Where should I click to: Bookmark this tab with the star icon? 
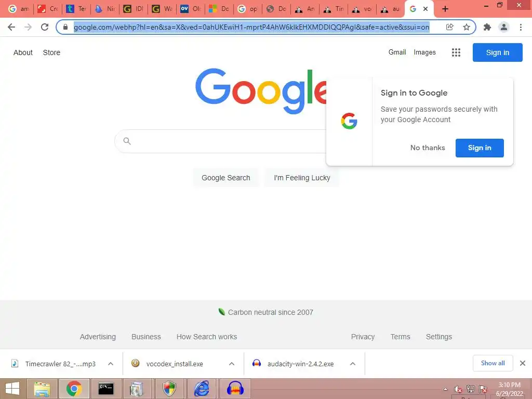click(467, 27)
